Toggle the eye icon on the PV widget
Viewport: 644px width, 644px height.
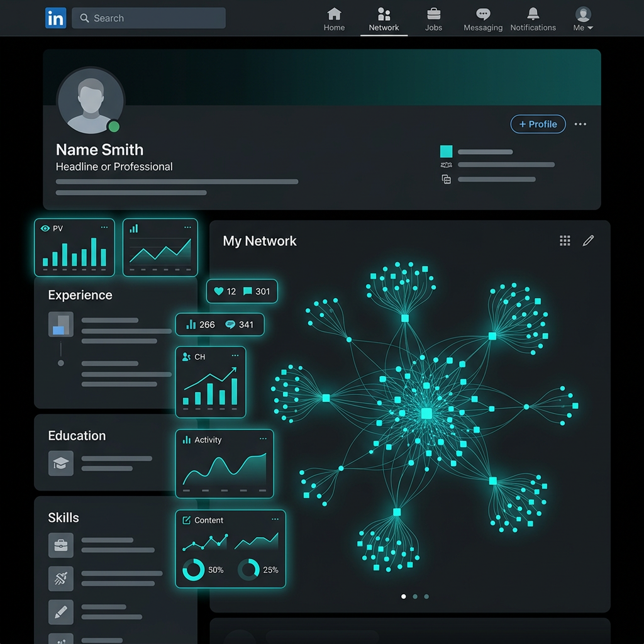coord(44,228)
